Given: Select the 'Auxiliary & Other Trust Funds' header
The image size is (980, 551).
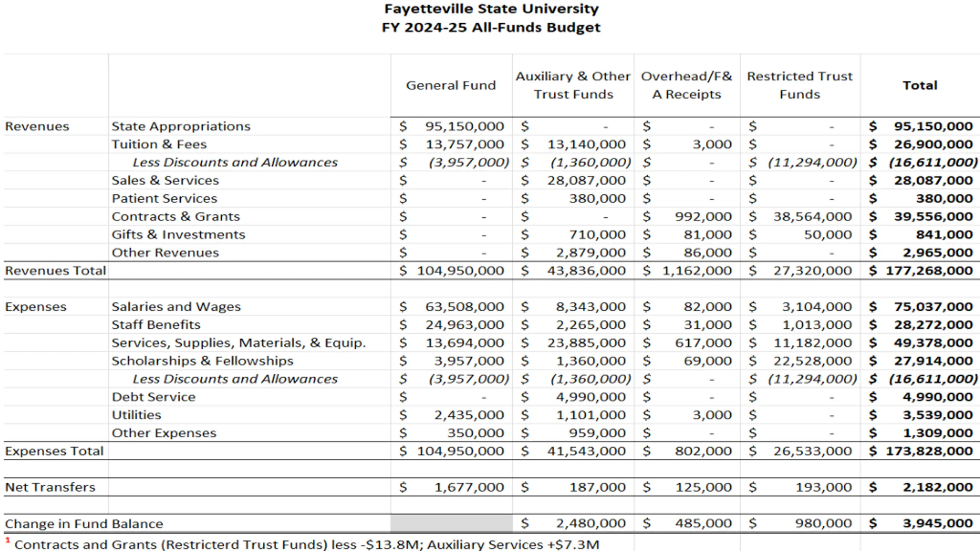Looking at the screenshot, I should (x=573, y=85).
